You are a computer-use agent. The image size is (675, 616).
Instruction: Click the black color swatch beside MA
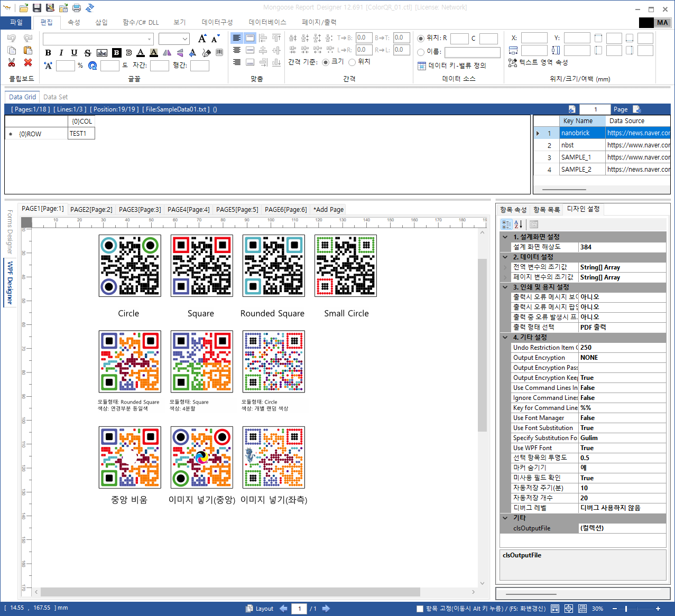646,23
